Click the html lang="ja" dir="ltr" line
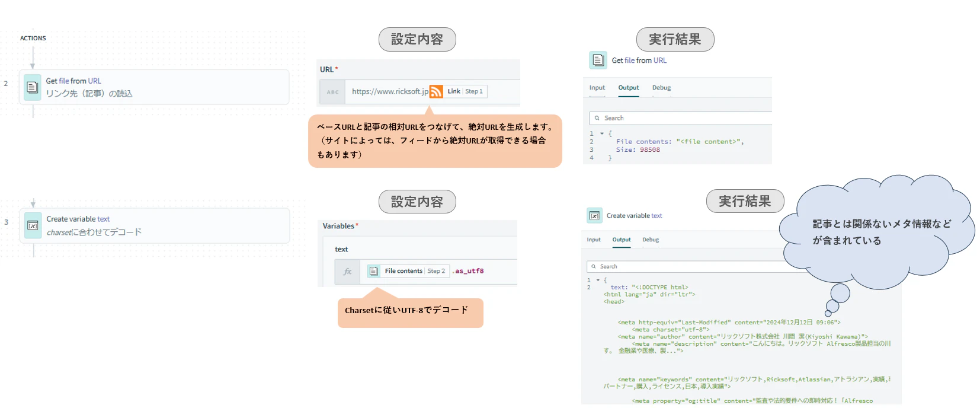Image resolution: width=980 pixels, height=408 pixels. (649, 294)
